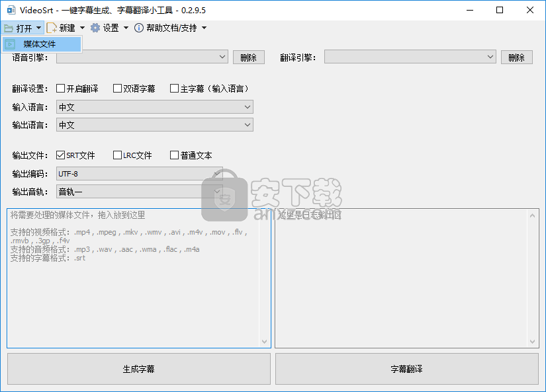The height and width of the screenshot is (392, 546).
Task: Open the 输出音轨 dropdown
Action: pyautogui.click(x=139, y=192)
